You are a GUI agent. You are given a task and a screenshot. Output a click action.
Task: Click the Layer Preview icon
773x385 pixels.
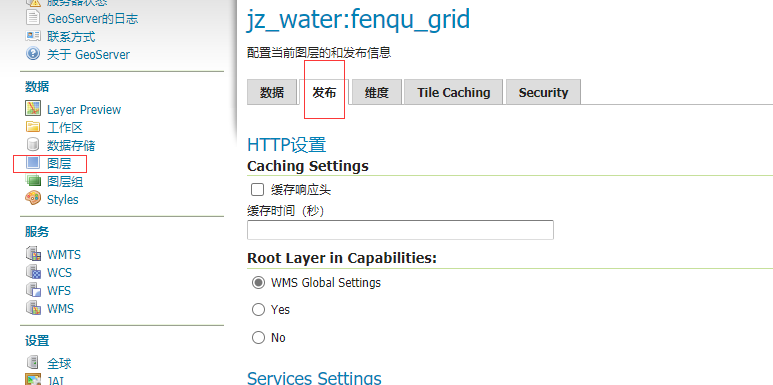[33, 108]
